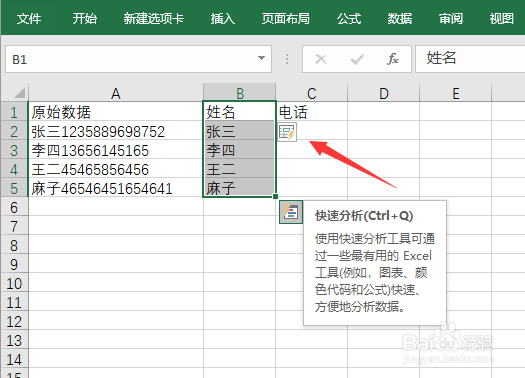Screen dimensions: 525x378
Task: Select column D header
Action: (384, 93)
